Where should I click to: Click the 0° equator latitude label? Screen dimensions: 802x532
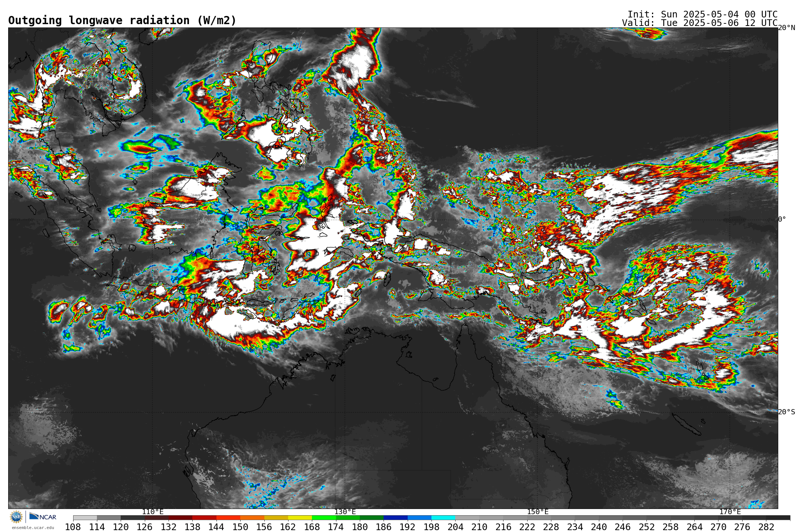(x=782, y=219)
